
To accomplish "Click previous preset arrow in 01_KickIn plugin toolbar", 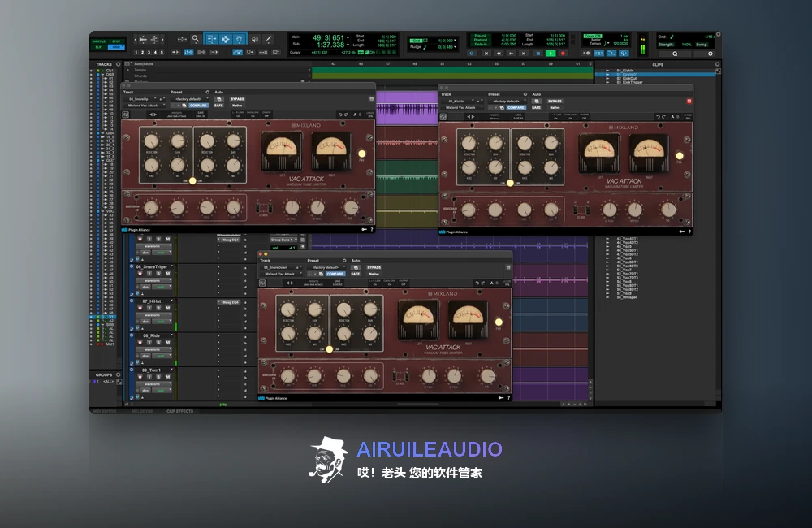I will point(469,117).
